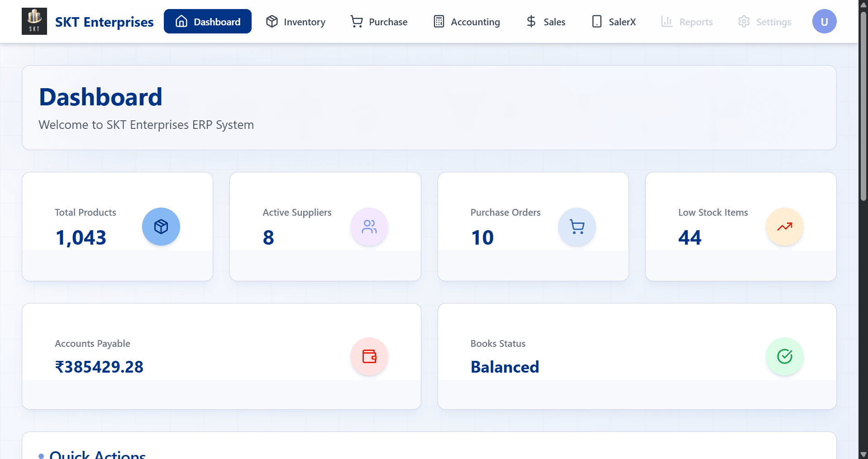
Task: Open the Purchase menu
Action: point(379,22)
